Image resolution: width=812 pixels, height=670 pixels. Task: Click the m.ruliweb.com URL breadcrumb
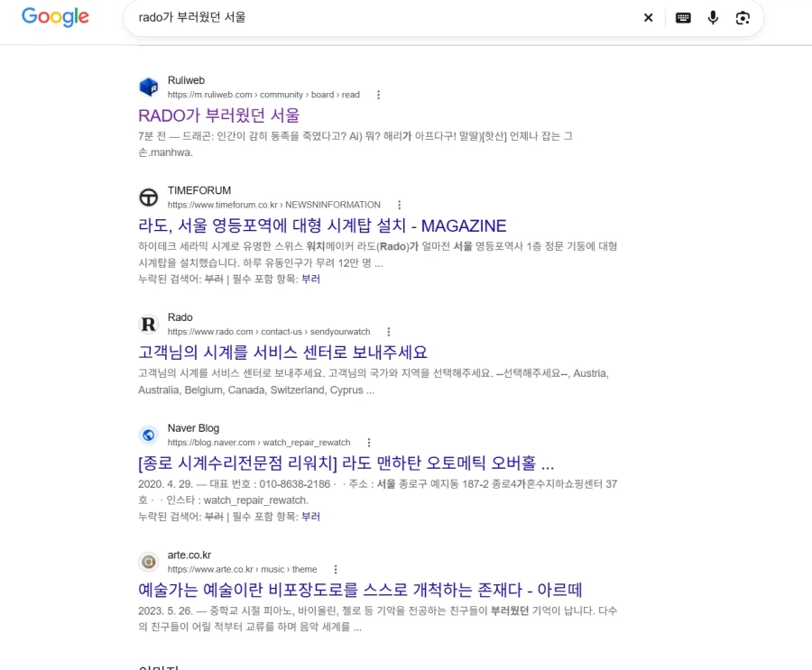(x=263, y=95)
